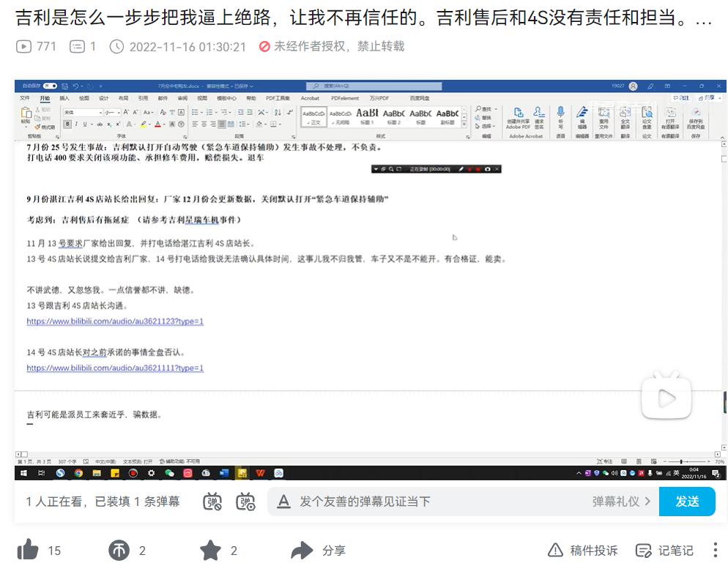Click the 发送 send button

tap(687, 501)
